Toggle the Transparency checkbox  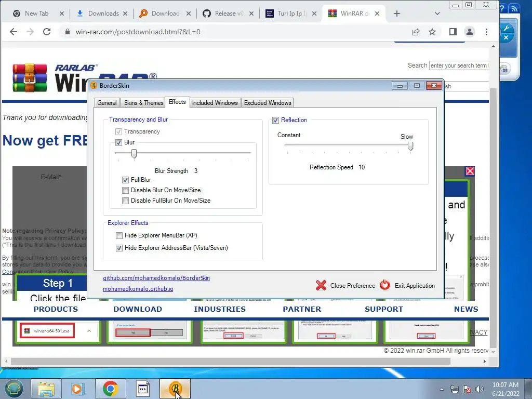[119, 131]
